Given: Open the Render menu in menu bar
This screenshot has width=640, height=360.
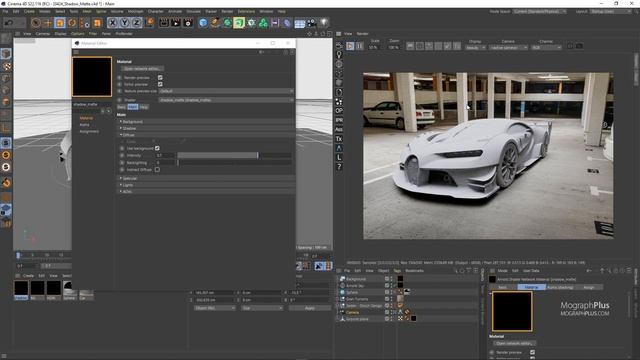Looking at the screenshot, I should (227, 11).
